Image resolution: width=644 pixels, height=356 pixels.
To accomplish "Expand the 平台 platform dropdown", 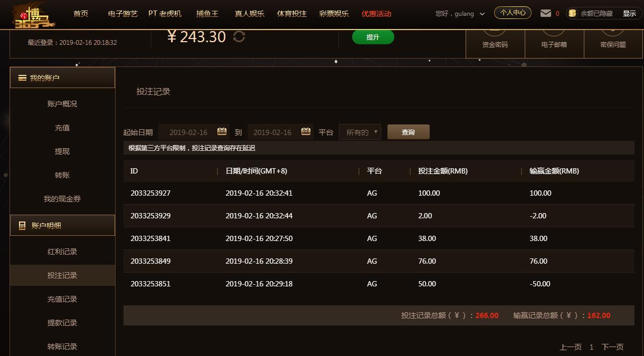I will tap(360, 132).
